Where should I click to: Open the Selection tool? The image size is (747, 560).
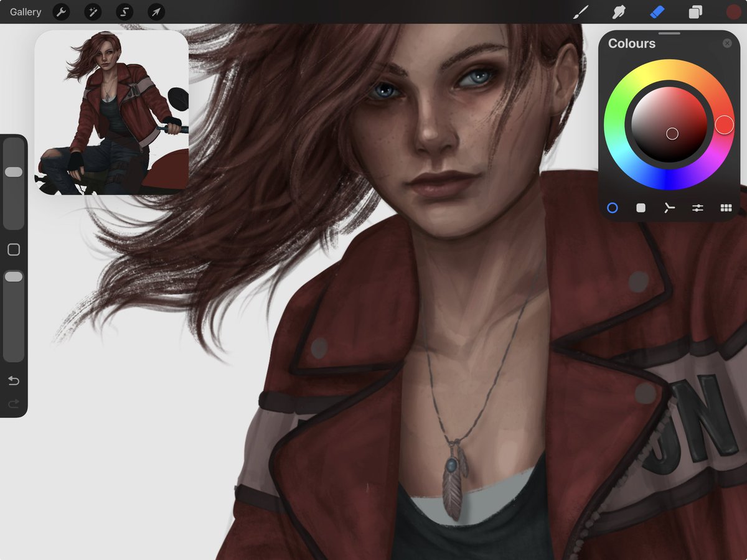coord(125,12)
